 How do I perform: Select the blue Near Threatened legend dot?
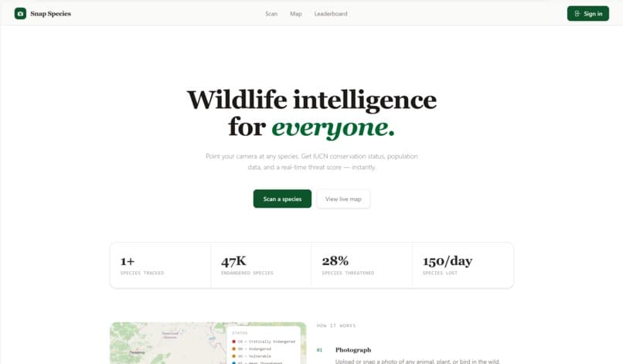coord(233,362)
